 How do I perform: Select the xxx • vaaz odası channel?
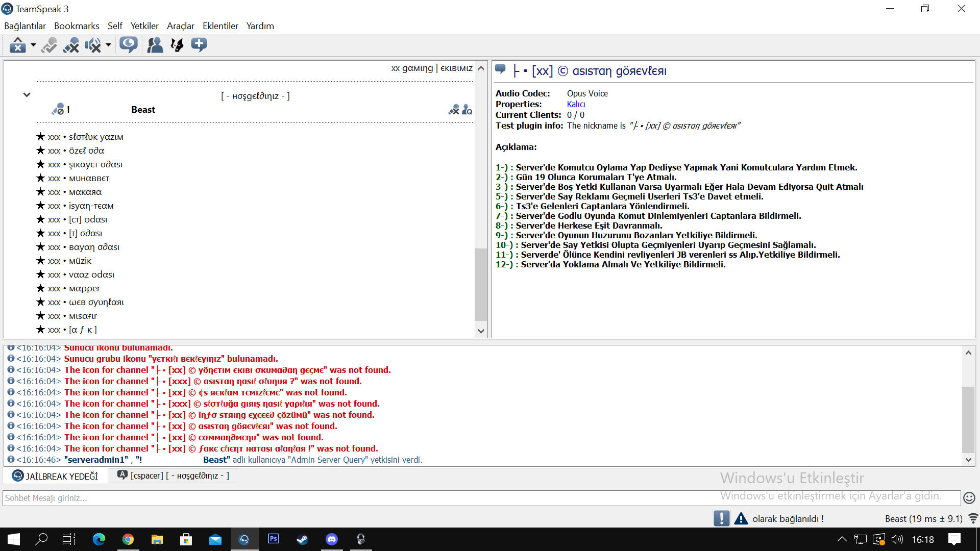point(81,274)
